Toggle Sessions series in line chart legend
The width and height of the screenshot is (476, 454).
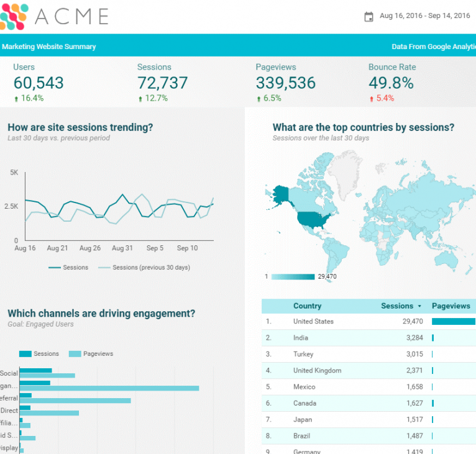68,268
